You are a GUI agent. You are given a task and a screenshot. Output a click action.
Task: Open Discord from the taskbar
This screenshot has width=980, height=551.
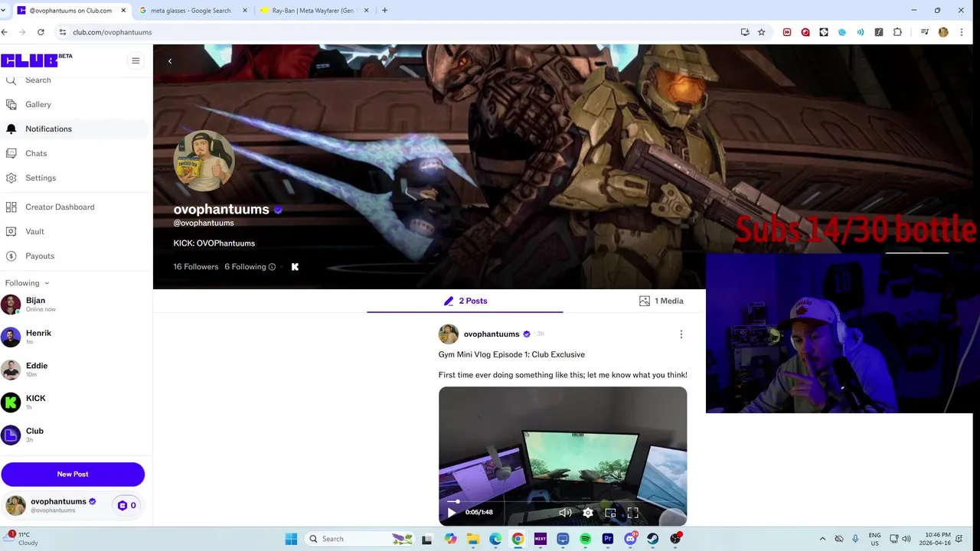630,539
